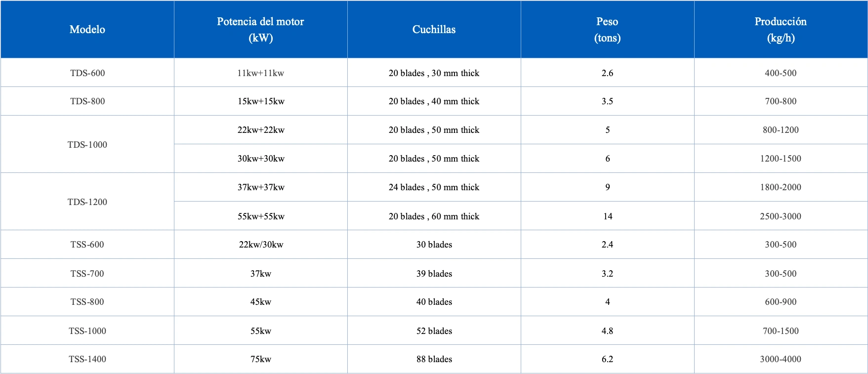Select the 24 blades, 50 mm thick cell
The image size is (868, 374).
434,187
